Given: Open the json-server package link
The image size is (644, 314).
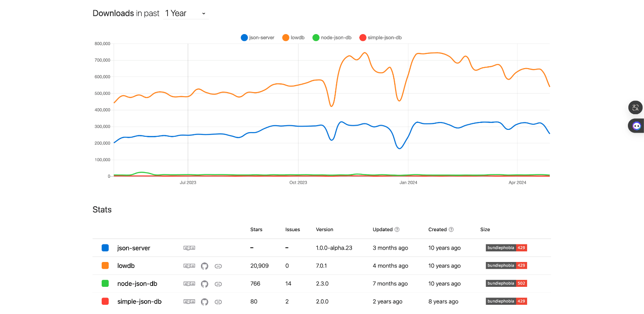Looking at the screenshot, I should (134, 248).
